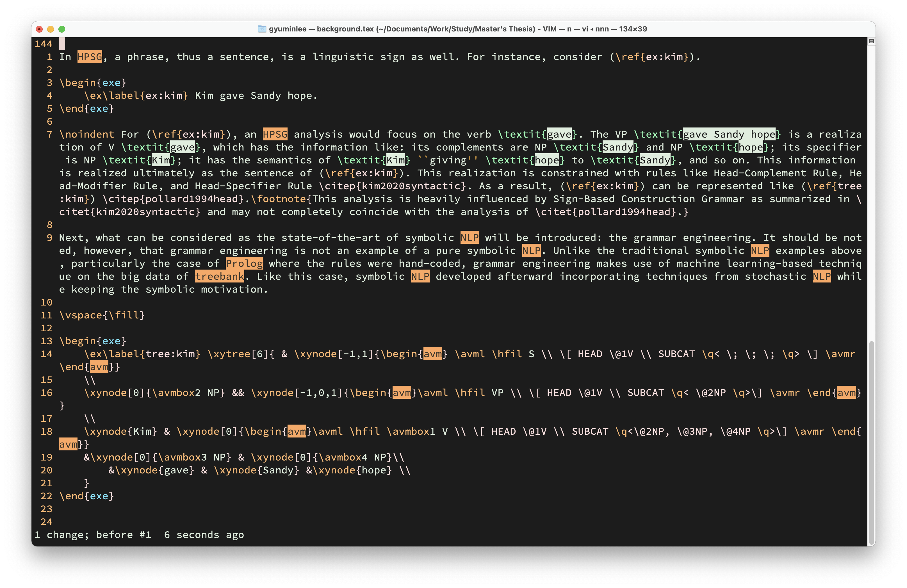Click '\xynode{hope}' on line 20
Screen dimensions: 907x588
click(x=352, y=471)
